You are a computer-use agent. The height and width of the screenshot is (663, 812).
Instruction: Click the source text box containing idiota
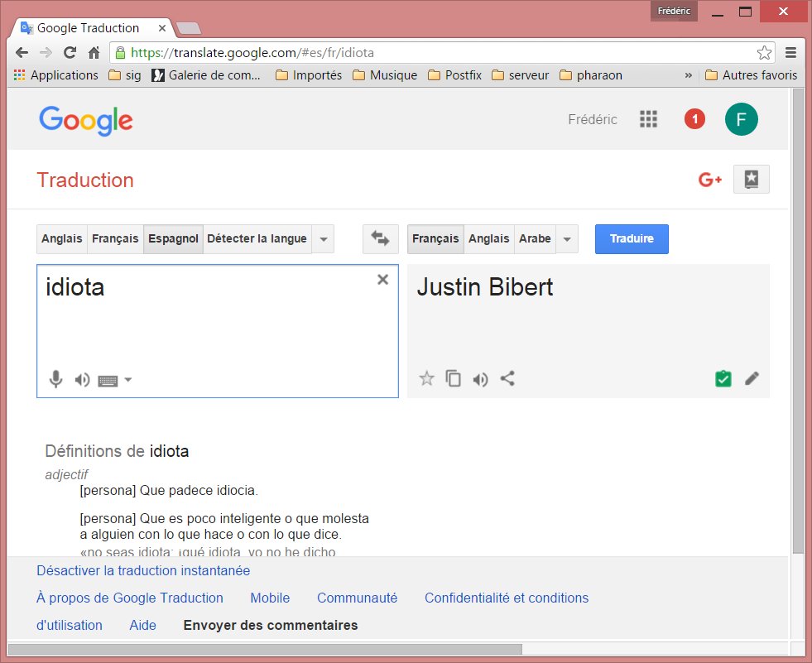pos(218,331)
